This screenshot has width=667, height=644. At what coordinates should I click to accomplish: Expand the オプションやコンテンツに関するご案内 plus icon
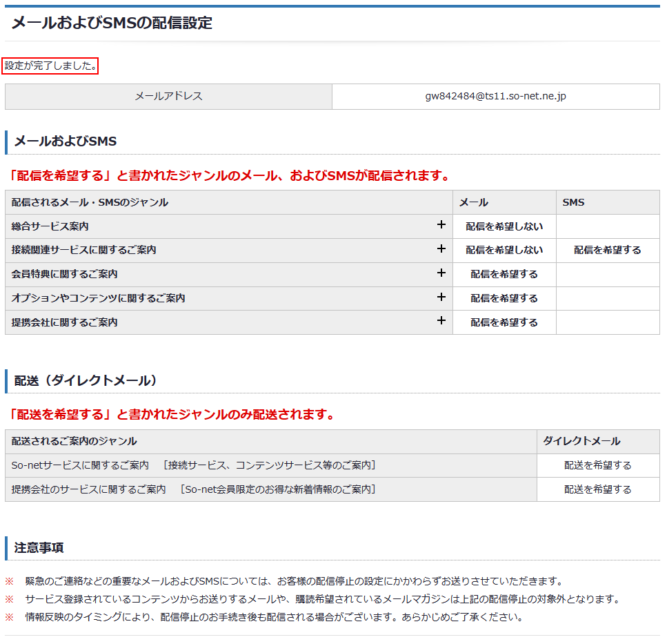[x=441, y=297]
